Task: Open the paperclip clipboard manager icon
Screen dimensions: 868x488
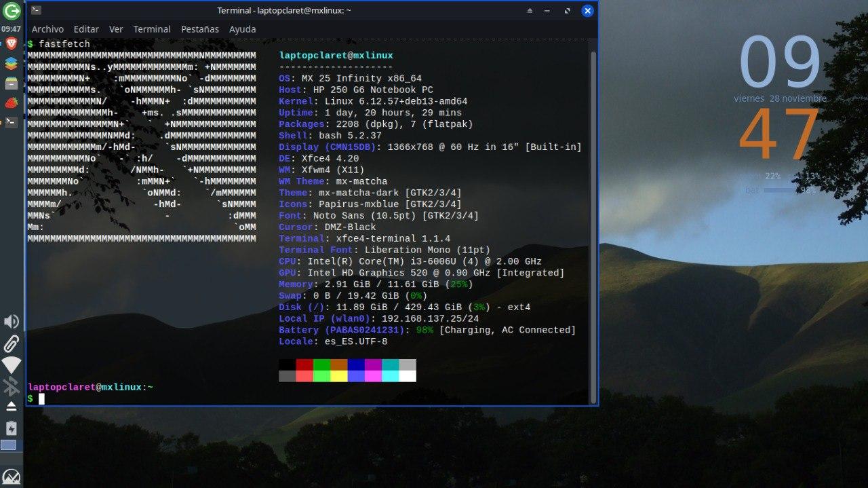Action: [x=12, y=343]
